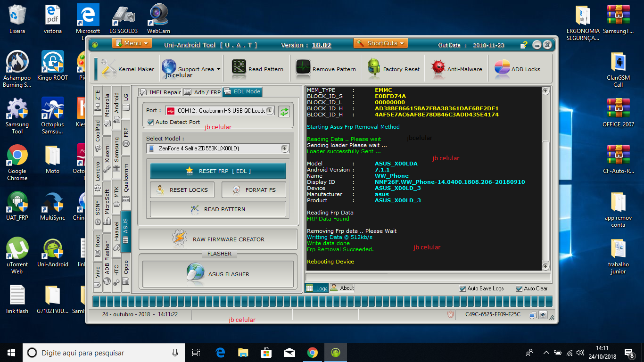Select the Logs tab

coord(317,288)
